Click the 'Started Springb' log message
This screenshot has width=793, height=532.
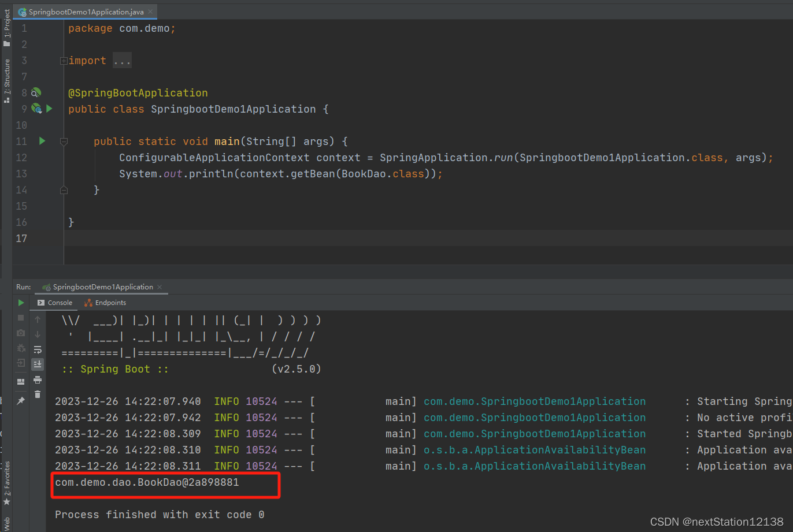pyautogui.click(x=745, y=434)
